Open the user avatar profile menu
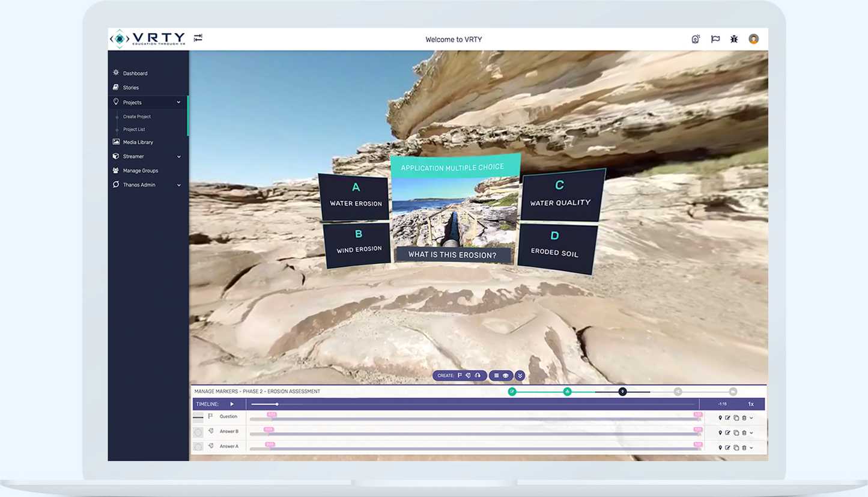Viewport: 868px width, 497px height. (753, 39)
